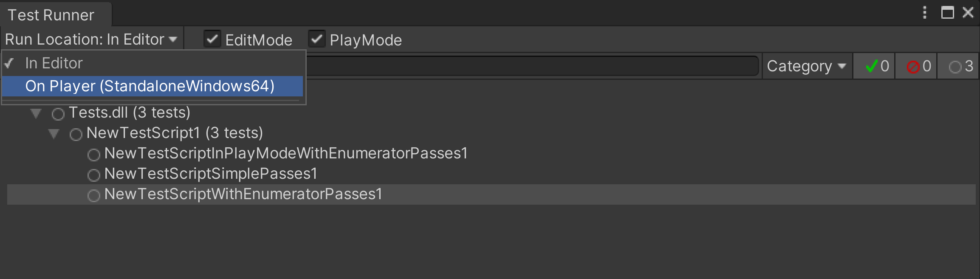
Task: Click status circle beside NewTestScriptSimplePasses1
Action: pos(93,175)
